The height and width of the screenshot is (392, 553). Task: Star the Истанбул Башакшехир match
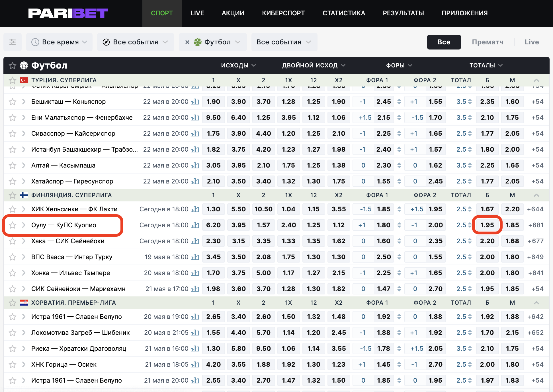12,149
